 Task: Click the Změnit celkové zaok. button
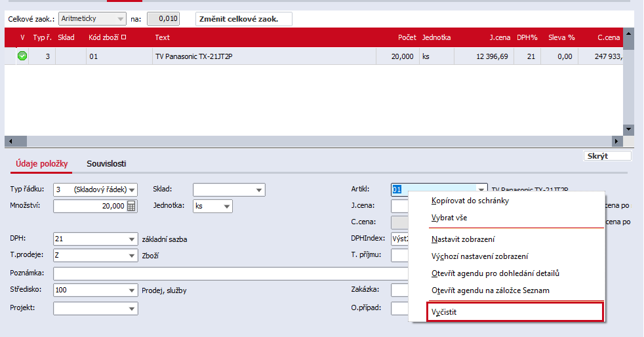(x=243, y=19)
